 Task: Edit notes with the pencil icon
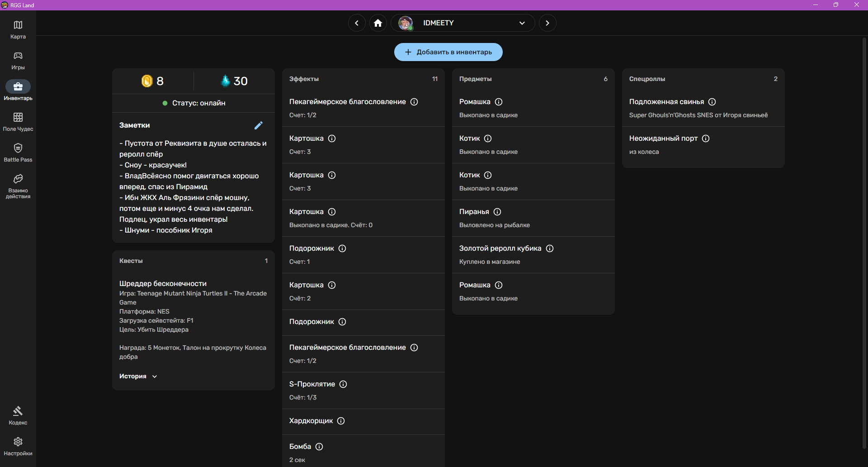(x=259, y=125)
